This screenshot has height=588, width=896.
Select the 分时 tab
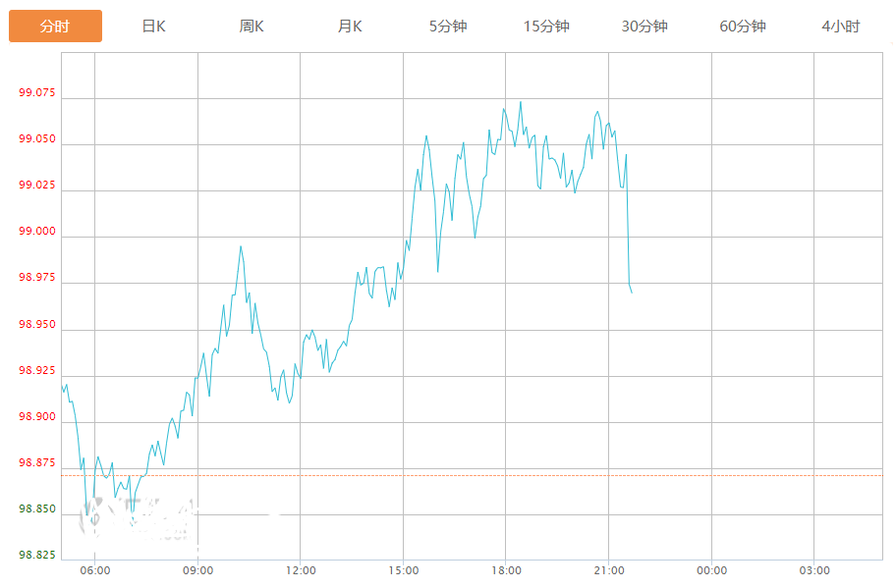(55, 27)
